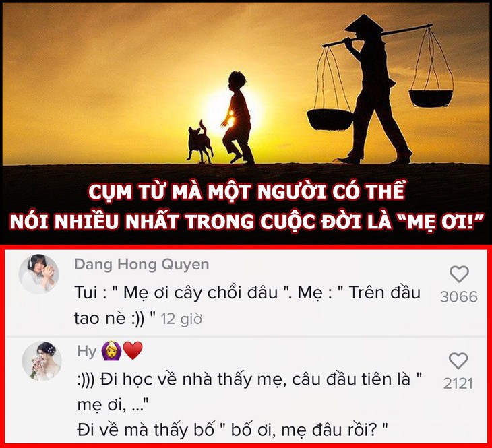Select the woman gesturing emoji beside Hy
This screenshot has width=492, height=448.
point(111,351)
